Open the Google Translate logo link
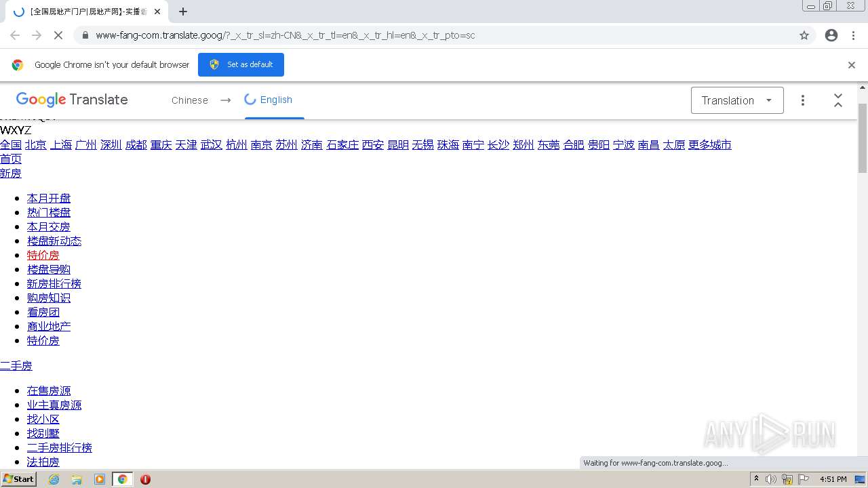Image resolution: width=868 pixels, height=488 pixels. click(72, 100)
